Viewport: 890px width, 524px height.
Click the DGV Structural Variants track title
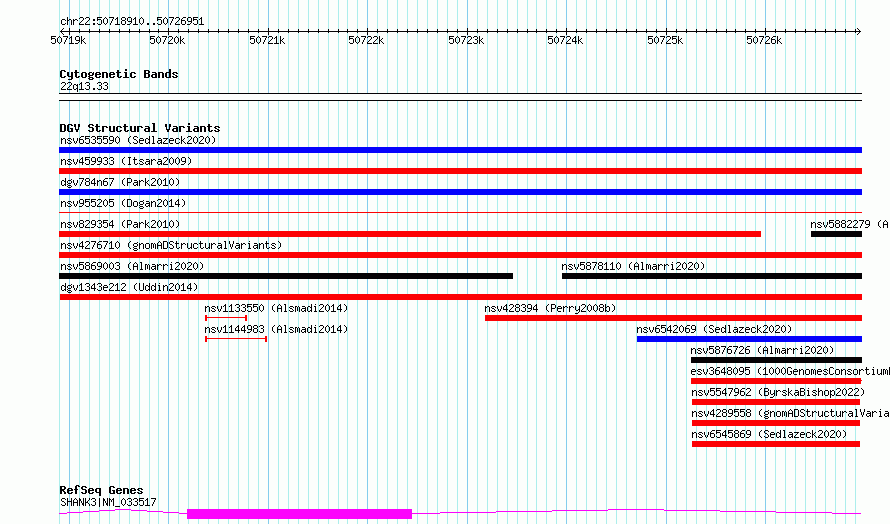[140, 128]
